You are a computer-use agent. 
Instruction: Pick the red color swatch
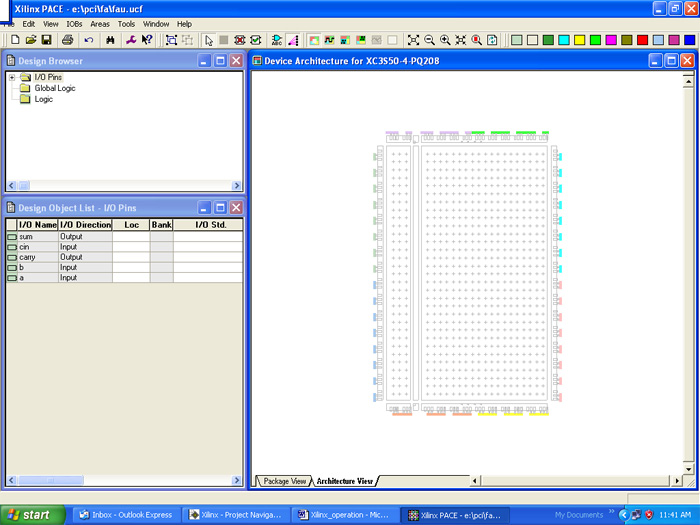pos(642,40)
